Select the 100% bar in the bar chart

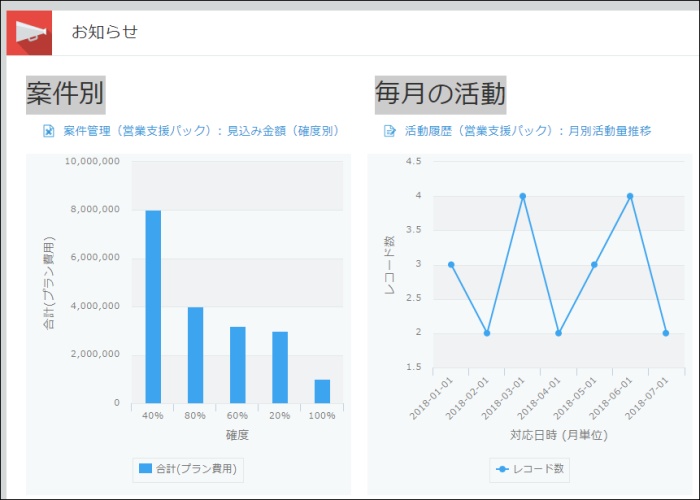(x=322, y=391)
